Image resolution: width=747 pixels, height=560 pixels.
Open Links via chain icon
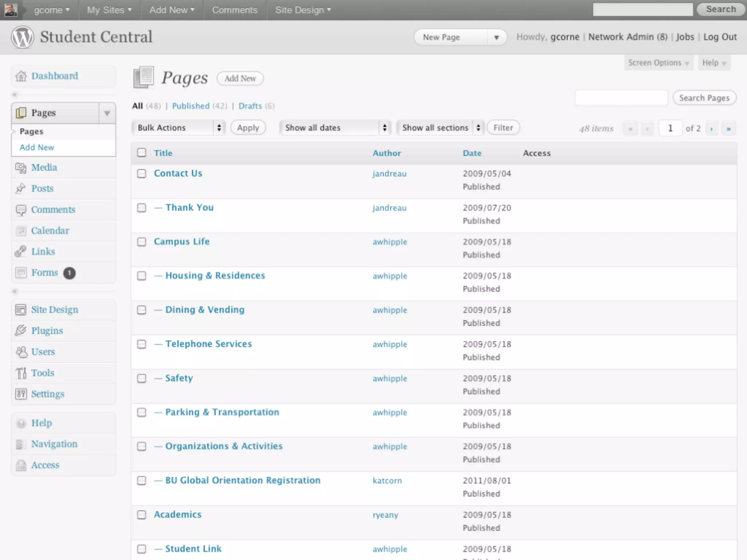coord(21,252)
